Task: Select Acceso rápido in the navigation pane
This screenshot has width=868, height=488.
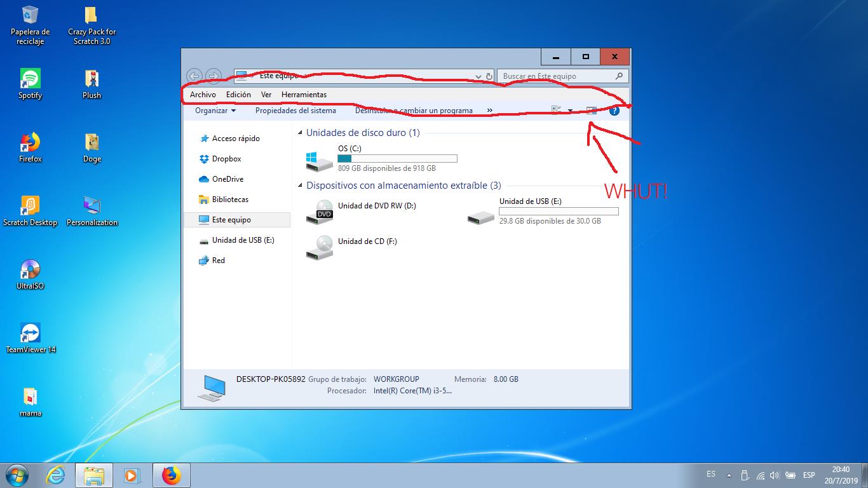Action: (236, 139)
